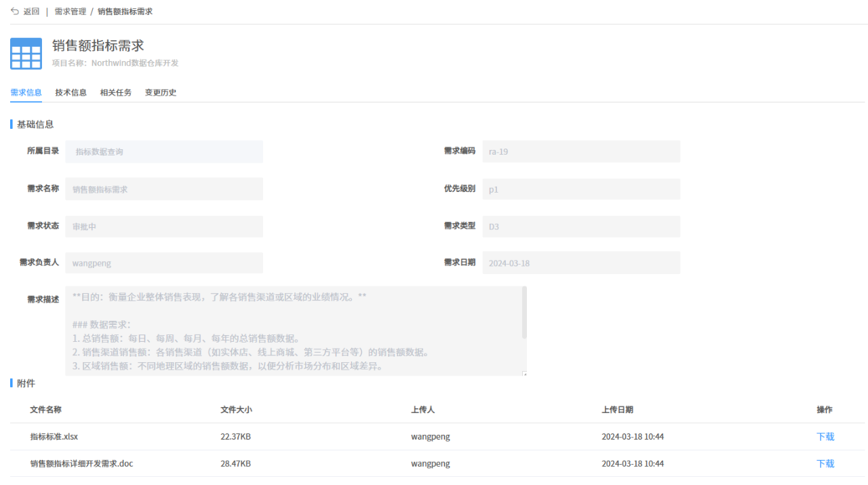Screen dimensions: 868x485
Task: Switch to the 相关任务 tab
Action: [116, 93]
